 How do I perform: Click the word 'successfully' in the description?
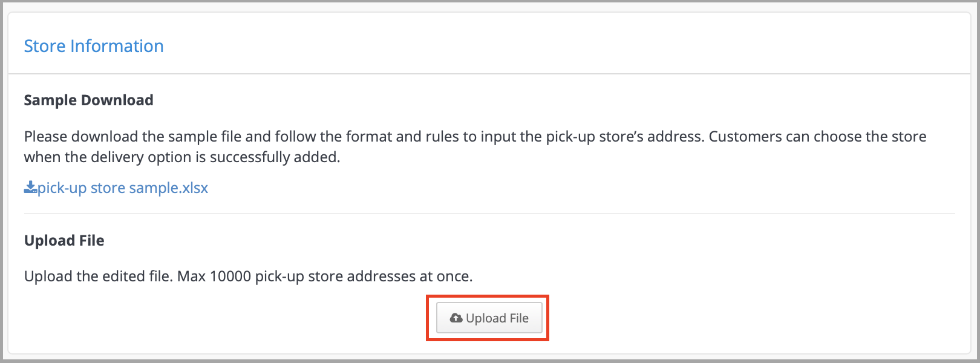tap(249, 157)
